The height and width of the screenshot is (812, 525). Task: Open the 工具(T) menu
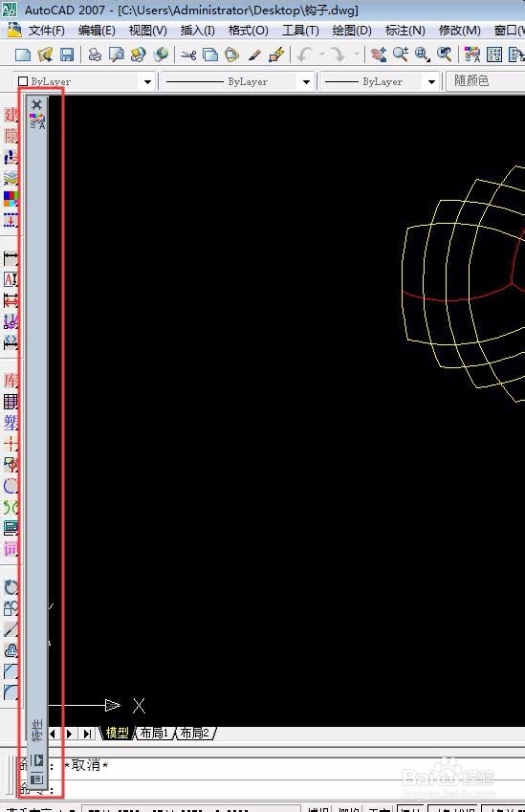pyautogui.click(x=301, y=31)
